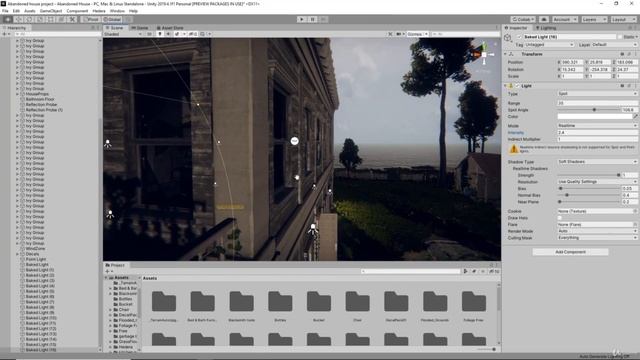
Task: Toggle scene audio speaker icon
Action: pyautogui.click(x=168, y=34)
